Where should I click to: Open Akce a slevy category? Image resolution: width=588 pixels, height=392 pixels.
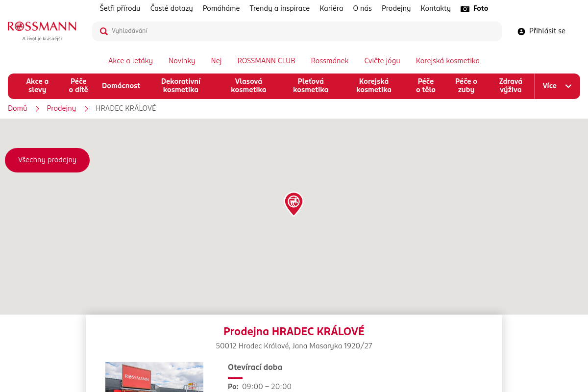point(37,86)
